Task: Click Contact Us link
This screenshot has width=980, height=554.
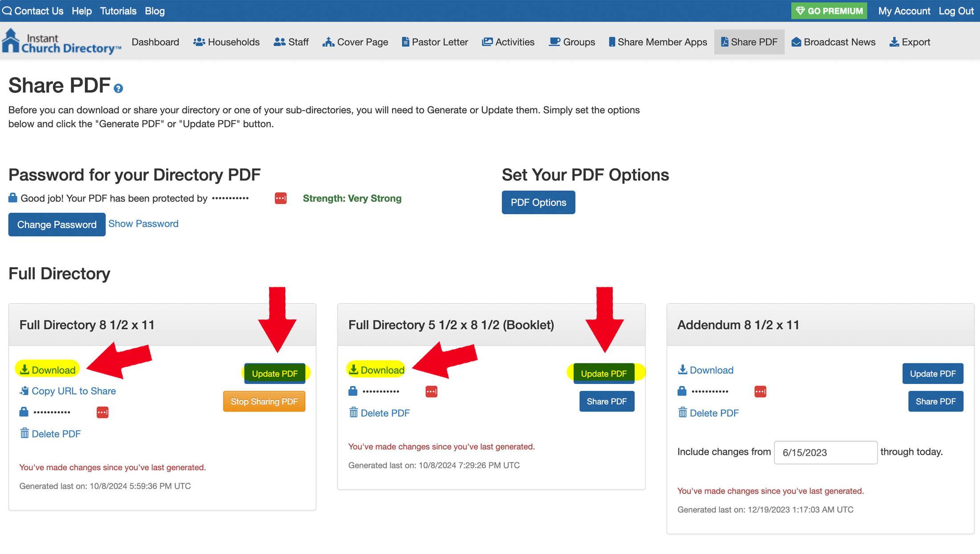Action: tap(33, 11)
